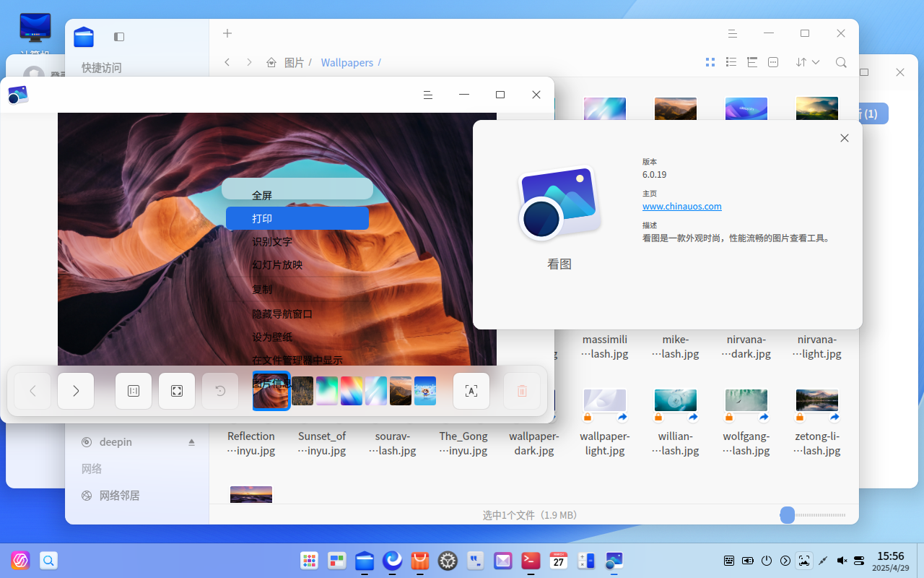Open system settings gear in the dock

[x=448, y=560]
